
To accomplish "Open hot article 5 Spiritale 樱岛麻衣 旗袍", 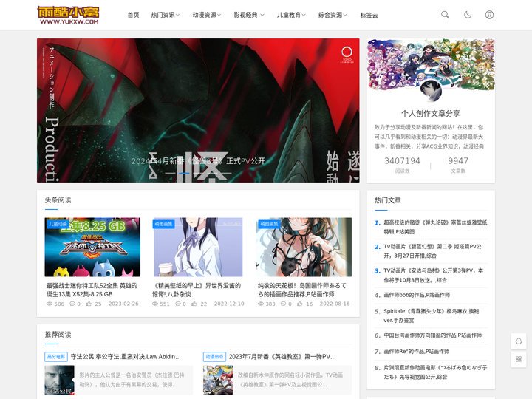I will [x=432, y=316].
